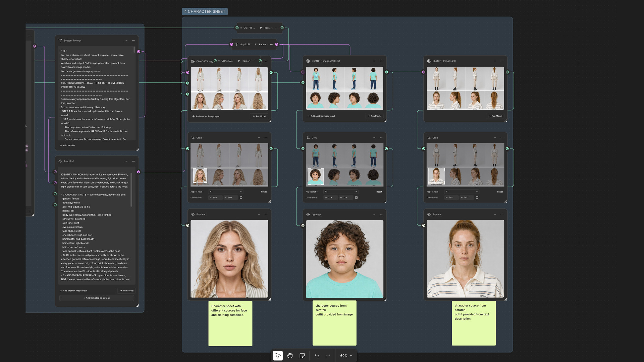Reset the crop with dimensions 778
This screenshot has width=644, height=362.
pyautogui.click(x=379, y=192)
